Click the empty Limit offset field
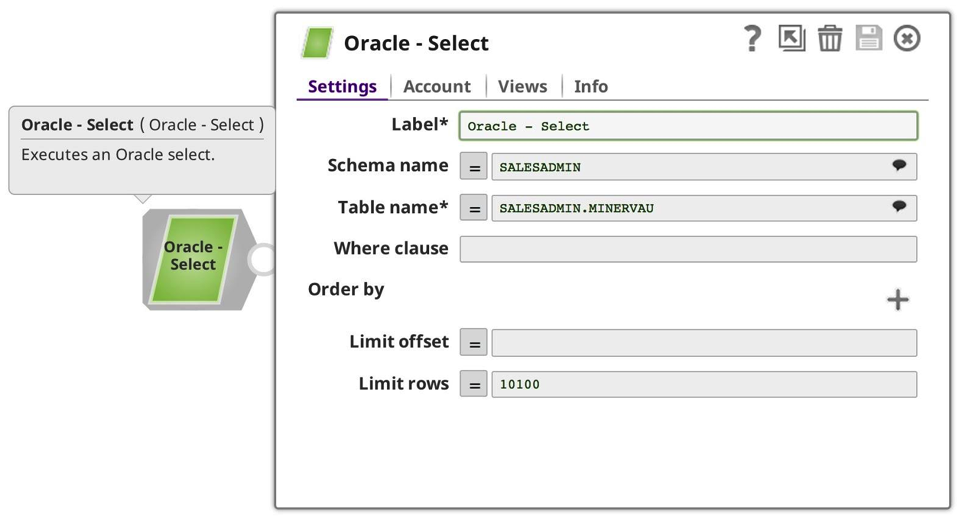The height and width of the screenshot is (525, 975). tap(704, 343)
